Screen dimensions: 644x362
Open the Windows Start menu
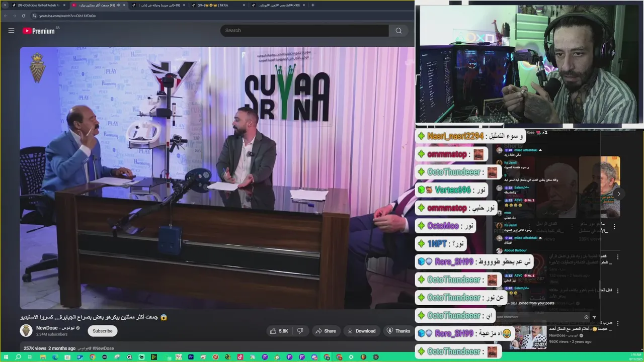coord(6,357)
